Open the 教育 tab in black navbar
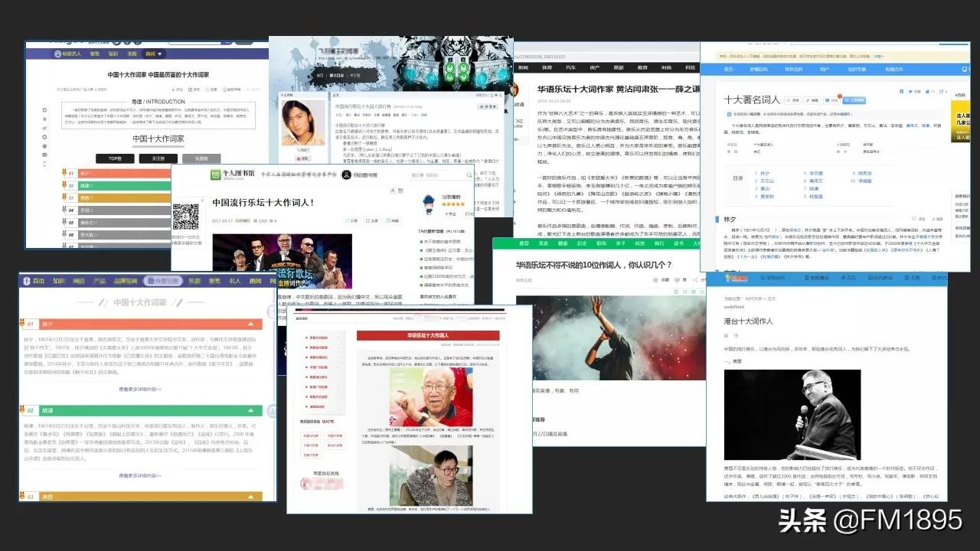Viewport: 980px width, 551px height. pyautogui.click(x=644, y=67)
